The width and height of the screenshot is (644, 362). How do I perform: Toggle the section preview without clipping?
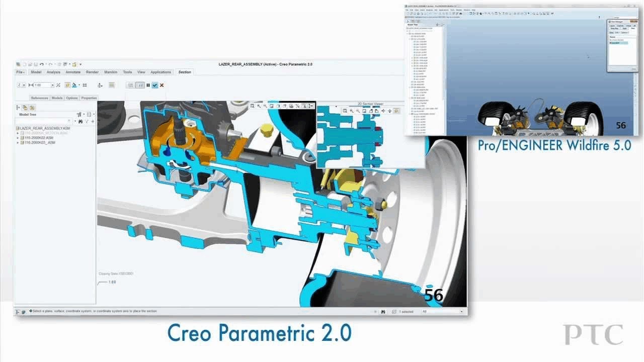point(130,85)
